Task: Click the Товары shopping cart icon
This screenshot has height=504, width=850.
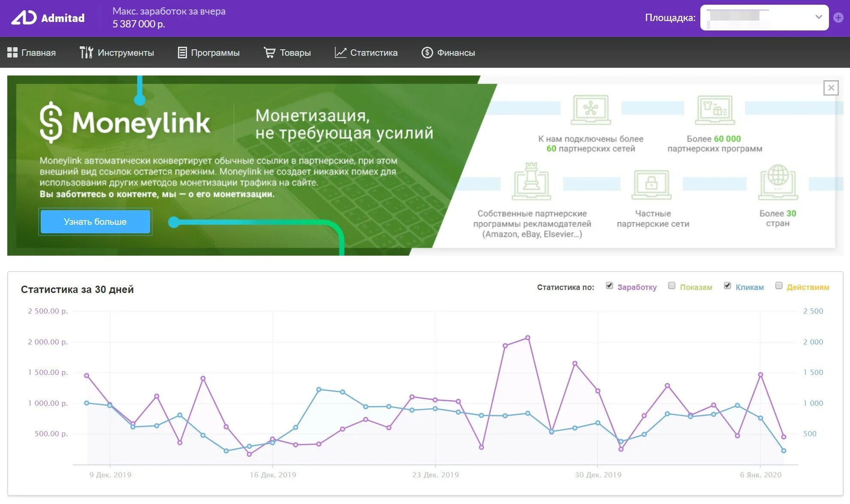Action: 269,52
